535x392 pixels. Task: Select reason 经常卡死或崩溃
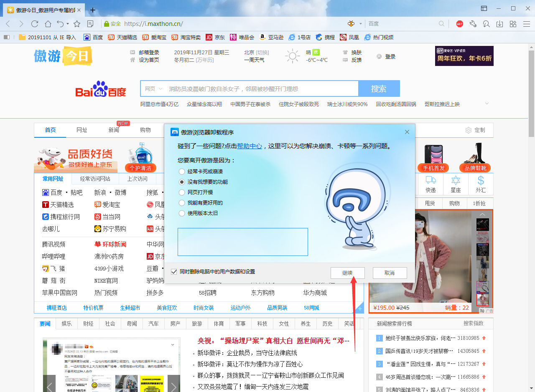click(x=182, y=171)
